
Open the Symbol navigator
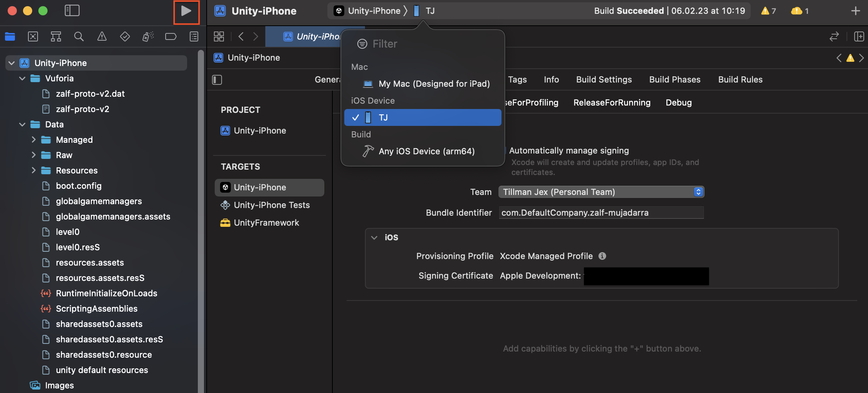point(56,36)
